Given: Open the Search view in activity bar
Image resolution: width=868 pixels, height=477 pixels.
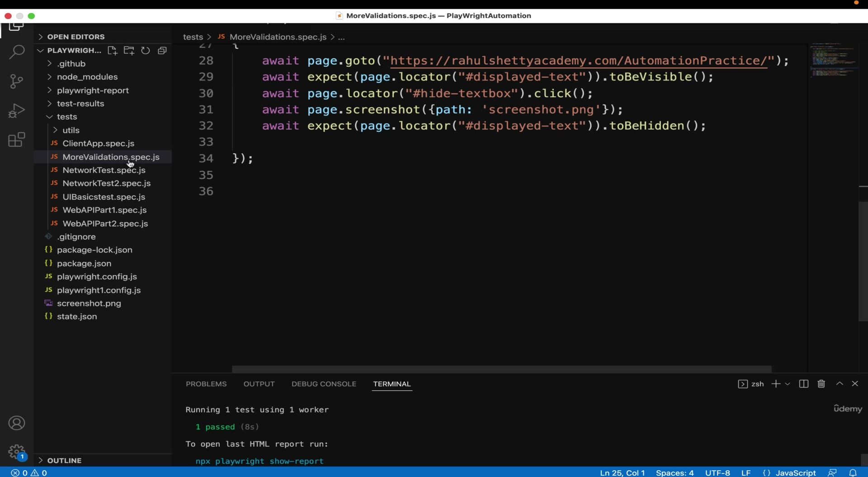Looking at the screenshot, I should click(17, 52).
